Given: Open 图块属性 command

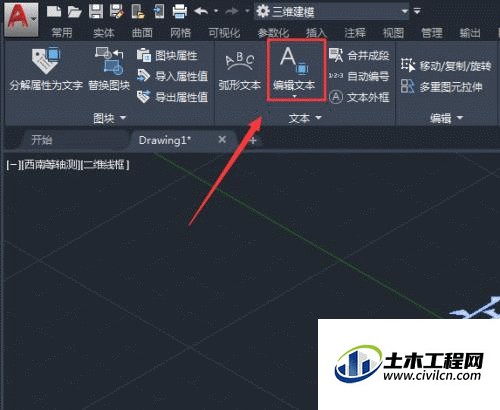Looking at the screenshot, I should pos(168,56).
